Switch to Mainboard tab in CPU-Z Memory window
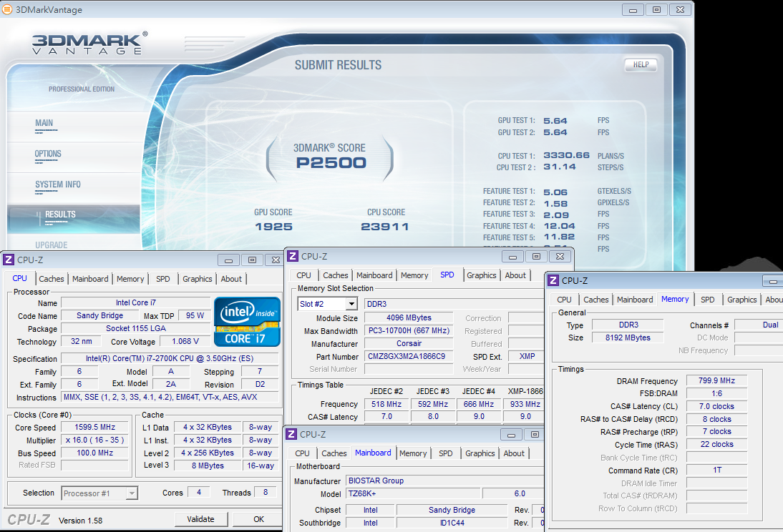This screenshot has height=532, width=783. coord(635,300)
